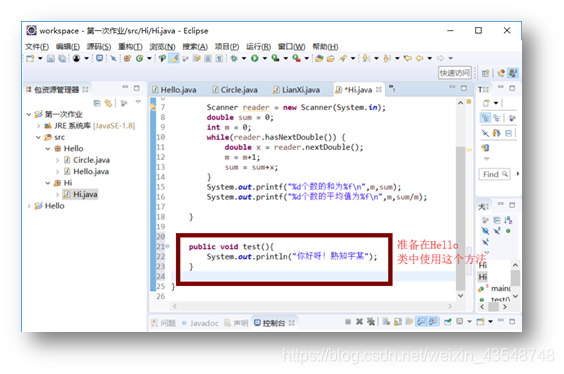Click the Save toolbar icon

(51, 58)
